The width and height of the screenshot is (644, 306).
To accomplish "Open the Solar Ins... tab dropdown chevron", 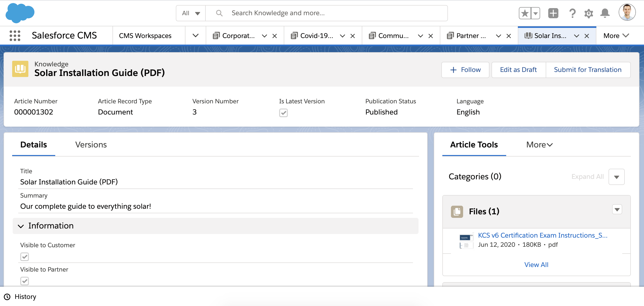I will point(576,36).
